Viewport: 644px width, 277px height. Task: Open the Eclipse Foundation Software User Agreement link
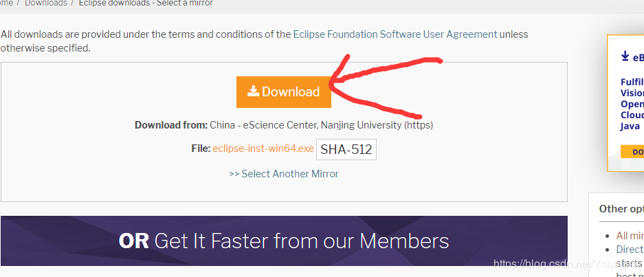coord(395,34)
